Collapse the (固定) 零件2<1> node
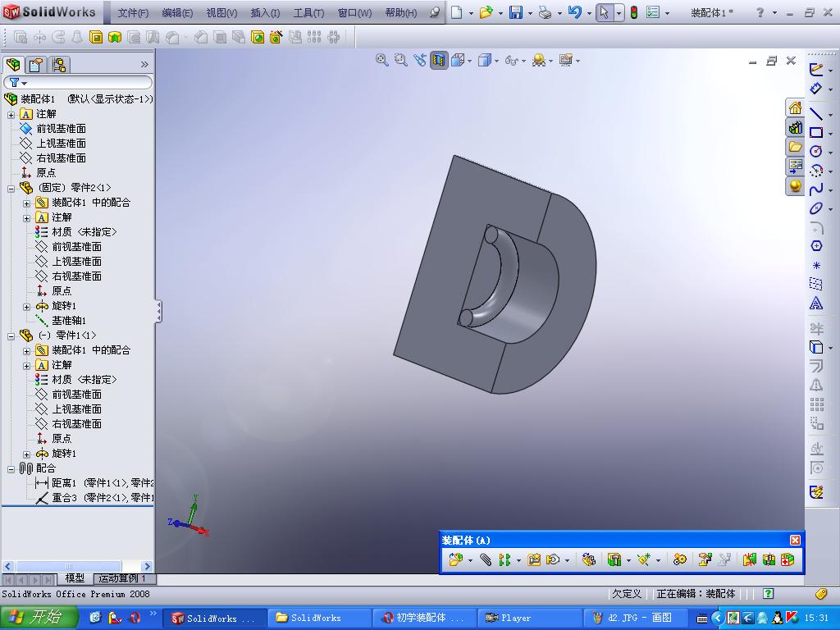 click(11, 189)
